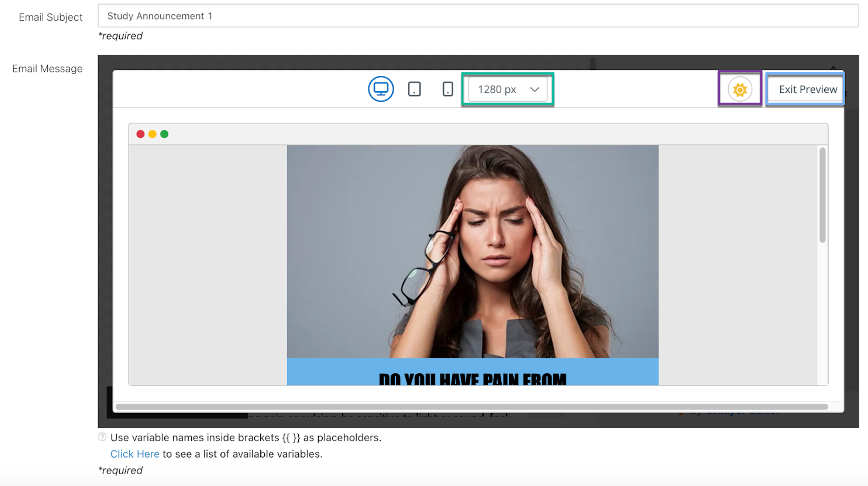Open the orange gear settings icon

tap(739, 89)
